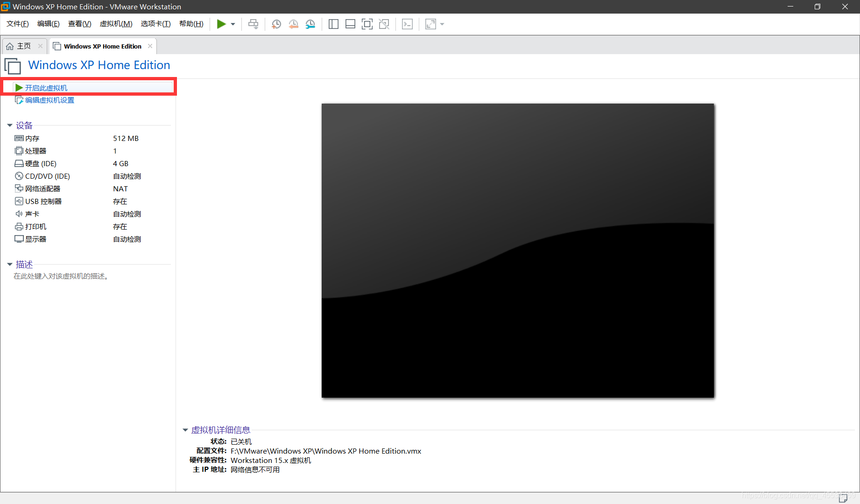Collapse the 描述 section

point(9,264)
